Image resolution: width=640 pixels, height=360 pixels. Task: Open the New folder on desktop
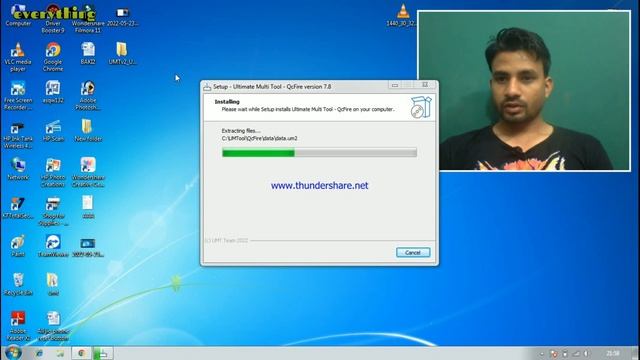pyautogui.click(x=88, y=131)
